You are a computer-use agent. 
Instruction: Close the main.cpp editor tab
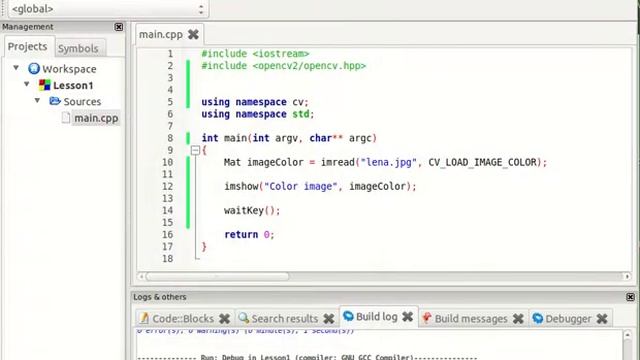pyautogui.click(x=193, y=35)
